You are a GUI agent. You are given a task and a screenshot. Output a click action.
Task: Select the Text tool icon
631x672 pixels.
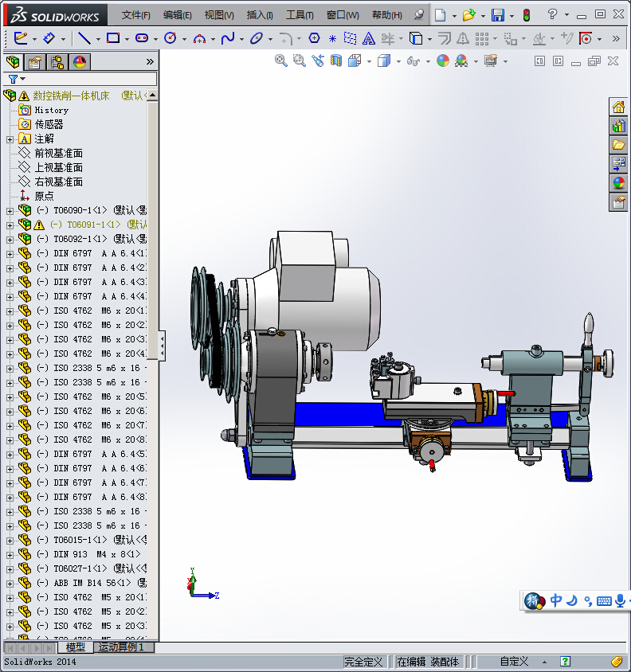(368, 38)
